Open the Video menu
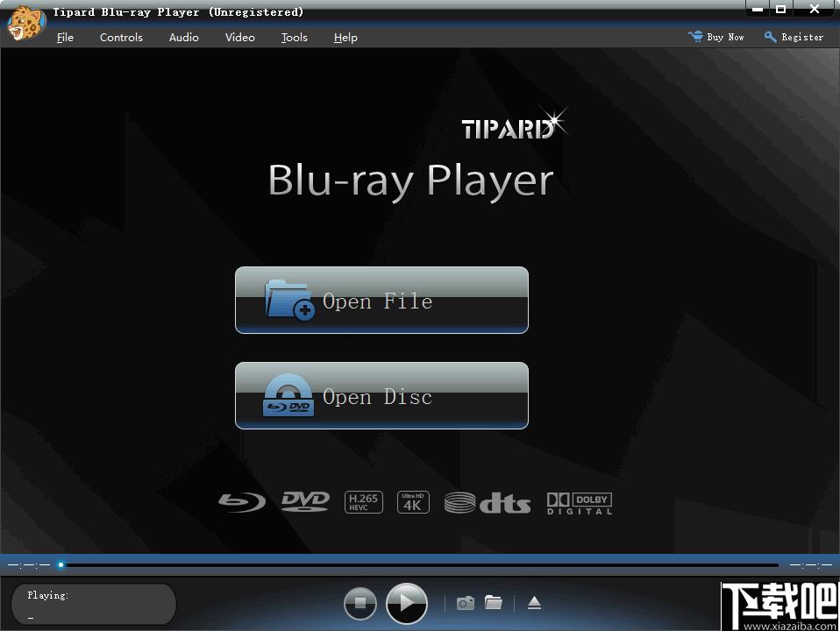Viewport: 840px width, 631px height. [x=240, y=38]
